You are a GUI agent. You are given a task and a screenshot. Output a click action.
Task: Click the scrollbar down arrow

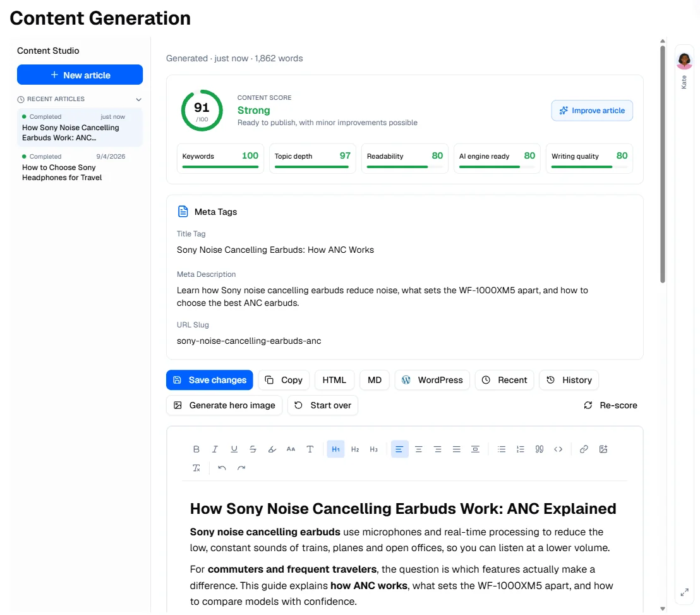pyautogui.click(x=663, y=608)
